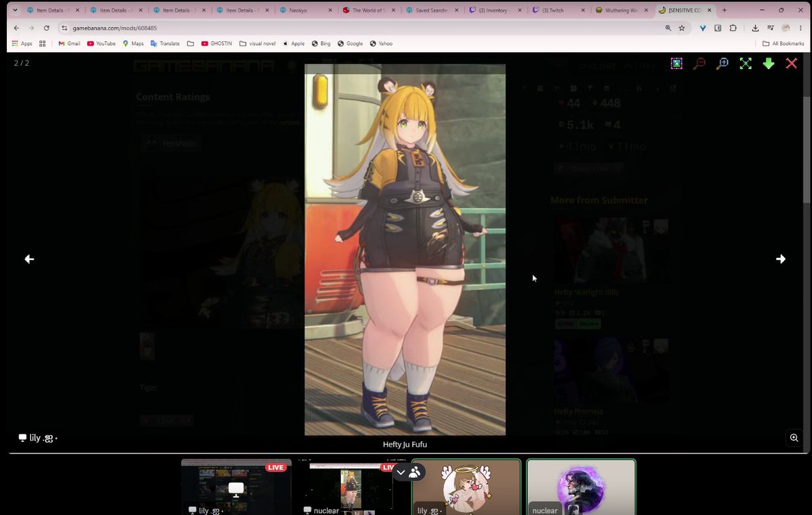Open the Maps bookmark
This screenshot has height=515, width=812.
133,43
